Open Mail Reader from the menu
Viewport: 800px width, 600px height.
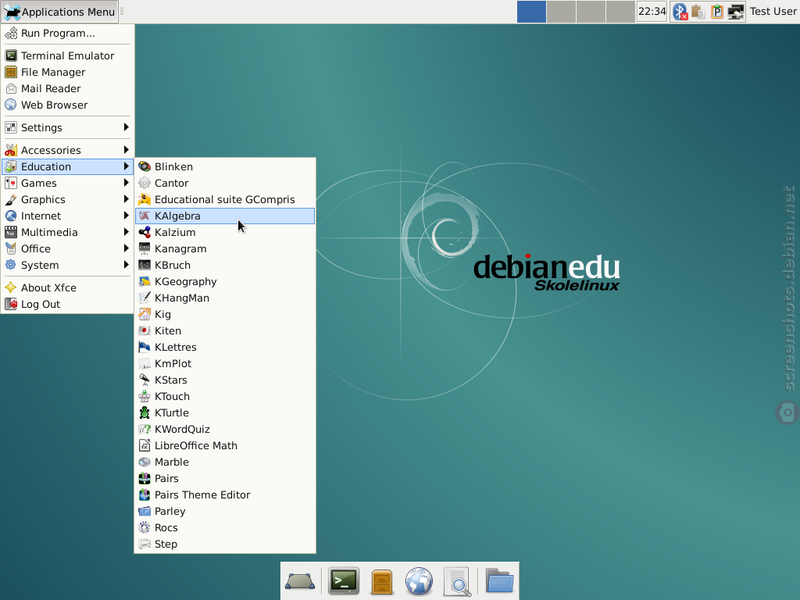point(67,88)
